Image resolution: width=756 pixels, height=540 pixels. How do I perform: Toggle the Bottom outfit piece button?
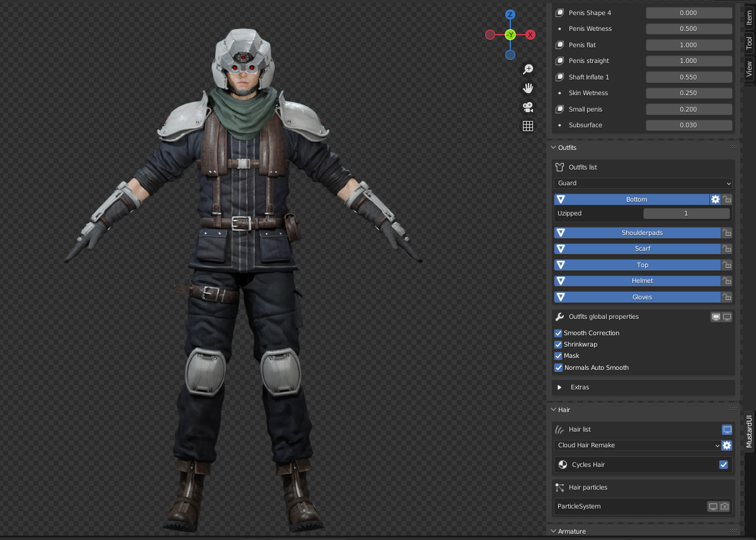tap(632, 199)
